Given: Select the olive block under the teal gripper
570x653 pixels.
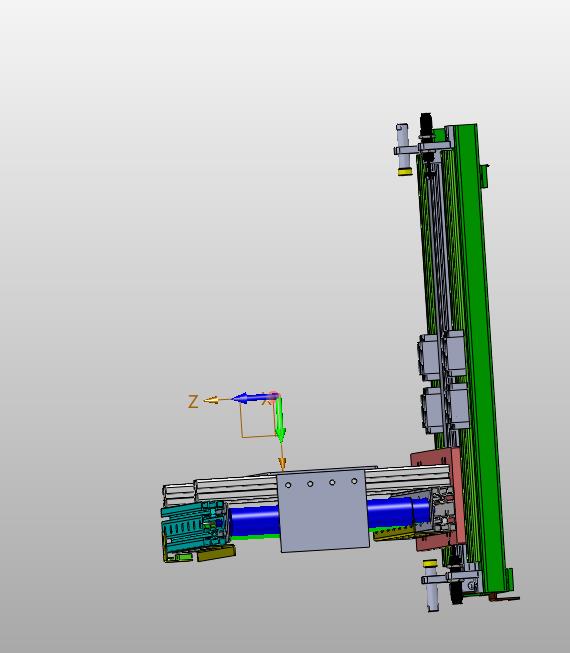Looking at the screenshot, I should 216,554.
